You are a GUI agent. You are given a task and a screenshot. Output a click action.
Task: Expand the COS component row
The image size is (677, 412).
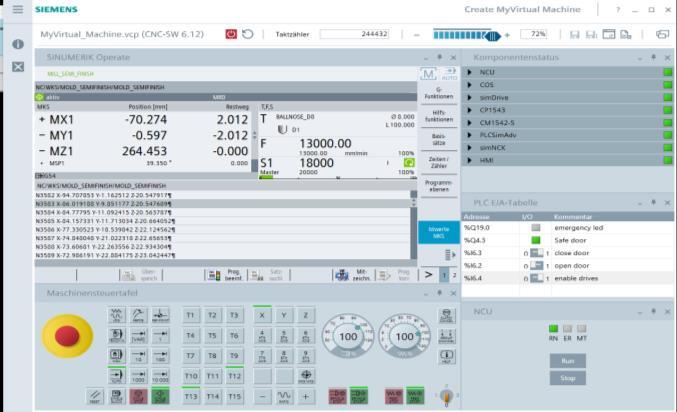click(x=470, y=85)
